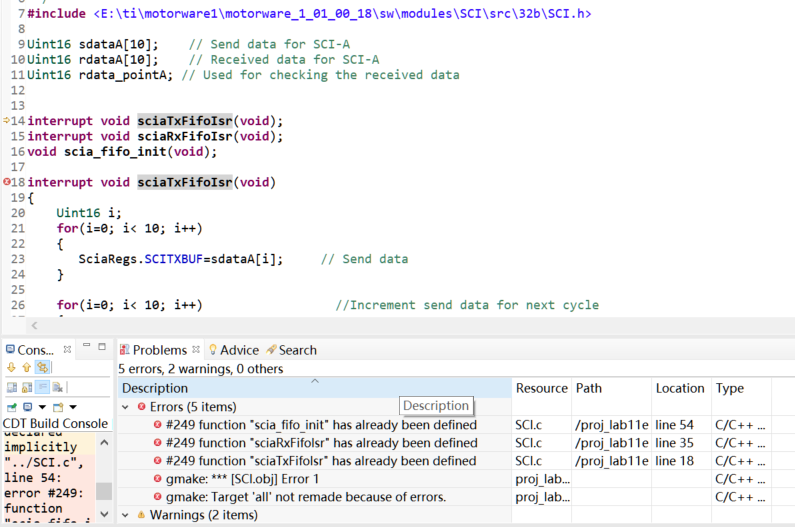Image resolution: width=795 pixels, height=527 pixels.
Task: Click error icon of gmake Target 'all' row
Action: [158, 497]
